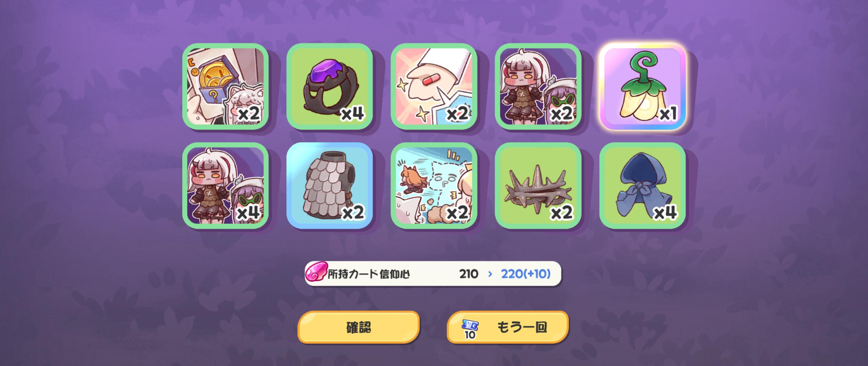Open the red pill hand card reward

434,86
